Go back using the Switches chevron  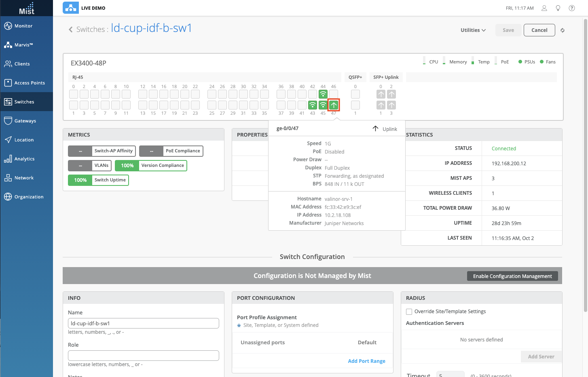point(71,29)
